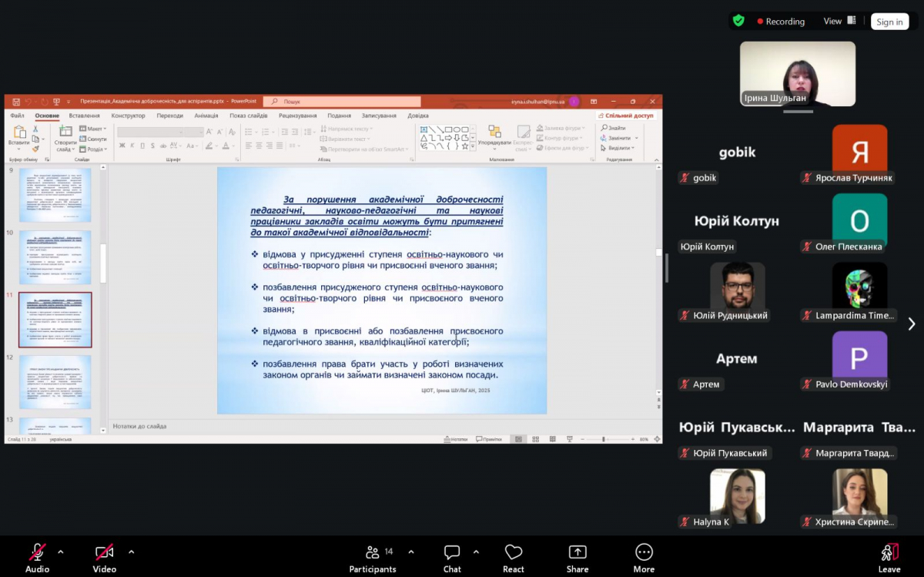Expand audio options arrow next to Audio
Screen dimensions: 924x577
click(61, 552)
